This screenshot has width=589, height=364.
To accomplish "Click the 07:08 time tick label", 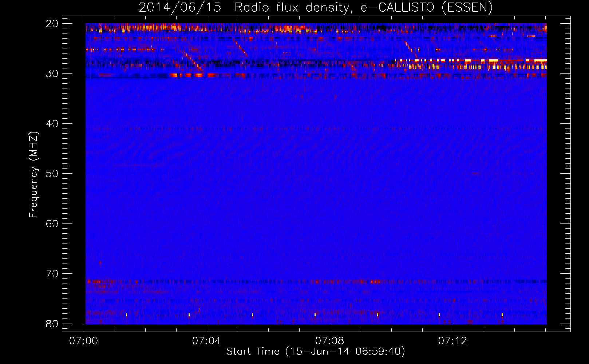I will [330, 341].
